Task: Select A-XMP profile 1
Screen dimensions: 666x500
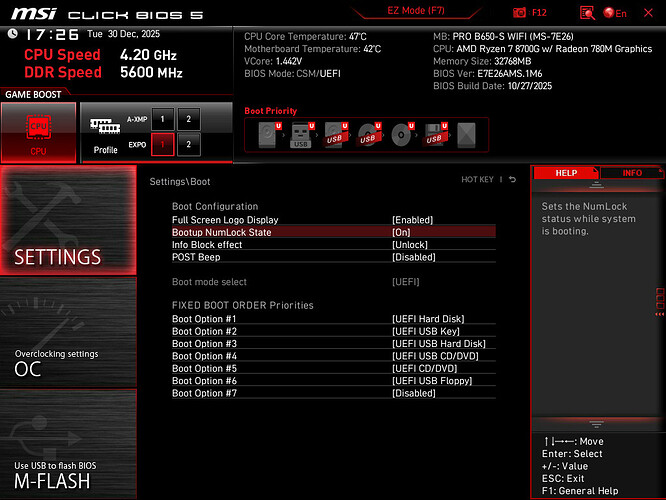Action: [162, 119]
